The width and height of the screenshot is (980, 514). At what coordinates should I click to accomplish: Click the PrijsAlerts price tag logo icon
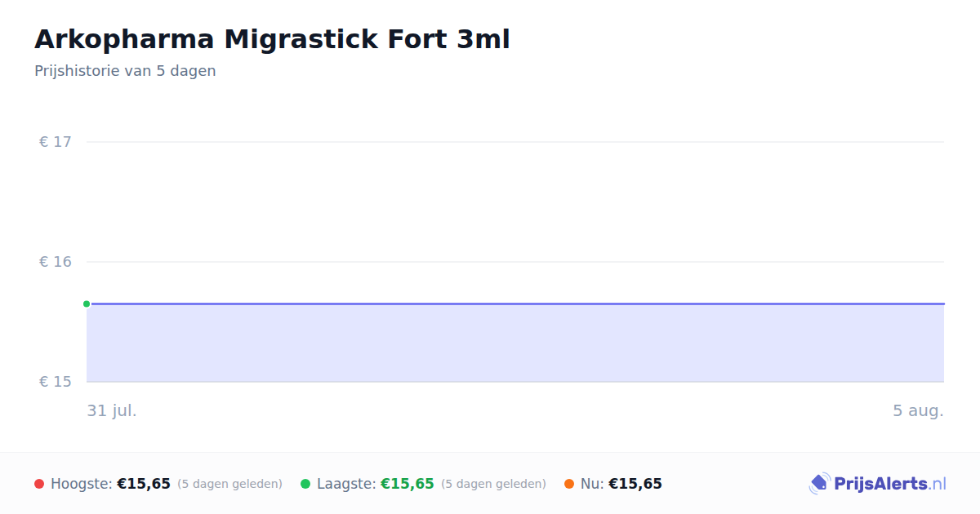819,484
